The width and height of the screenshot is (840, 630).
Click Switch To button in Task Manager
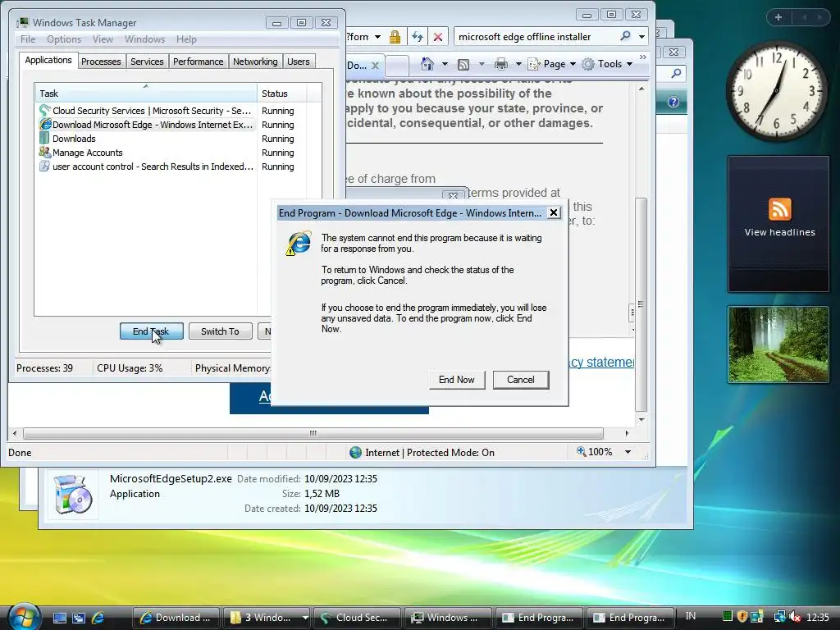coord(220,331)
